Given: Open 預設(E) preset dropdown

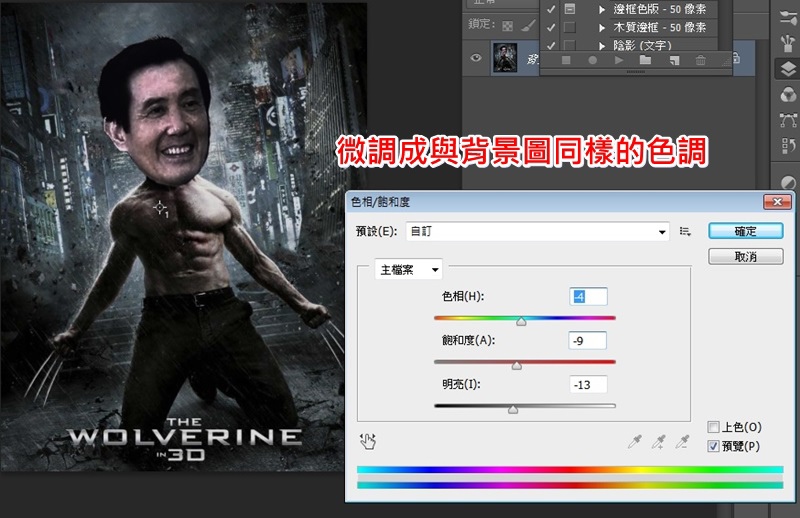Looking at the screenshot, I should point(537,232).
